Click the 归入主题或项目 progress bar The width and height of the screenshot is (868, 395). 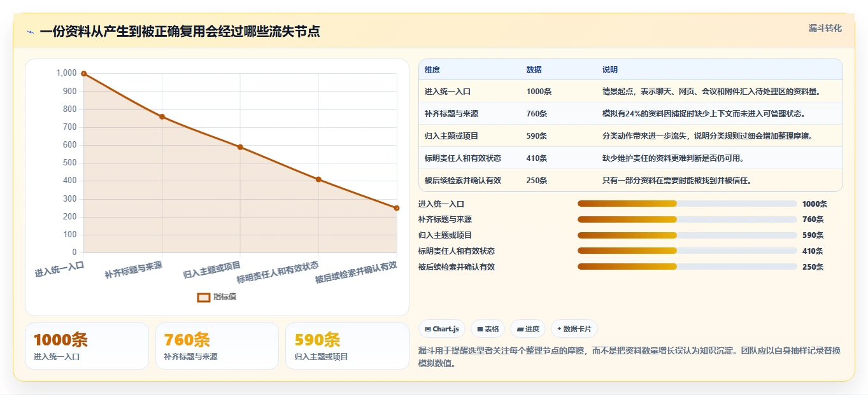687,235
